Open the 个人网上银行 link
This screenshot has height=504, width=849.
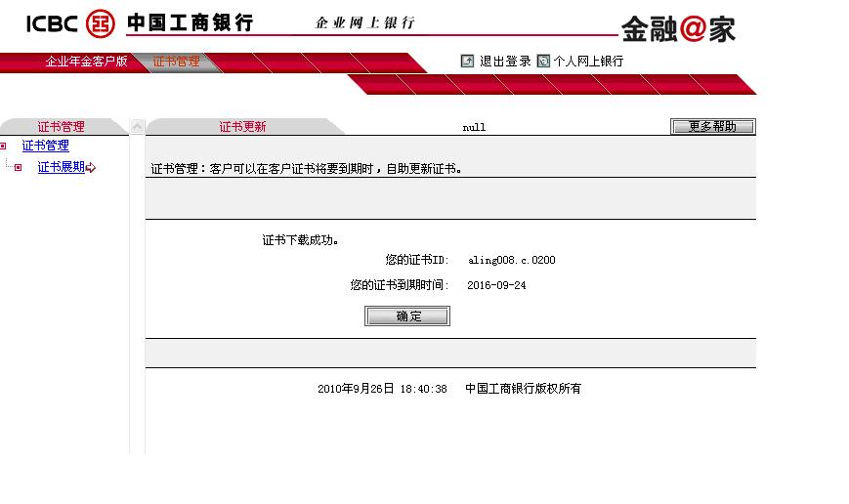[x=588, y=62]
